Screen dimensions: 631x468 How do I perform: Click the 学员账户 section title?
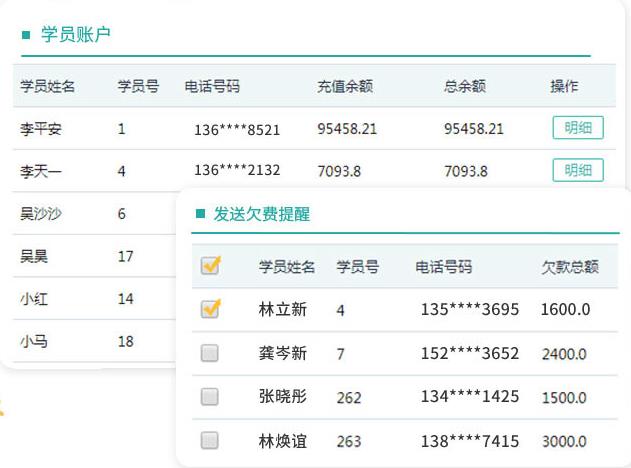(x=75, y=35)
